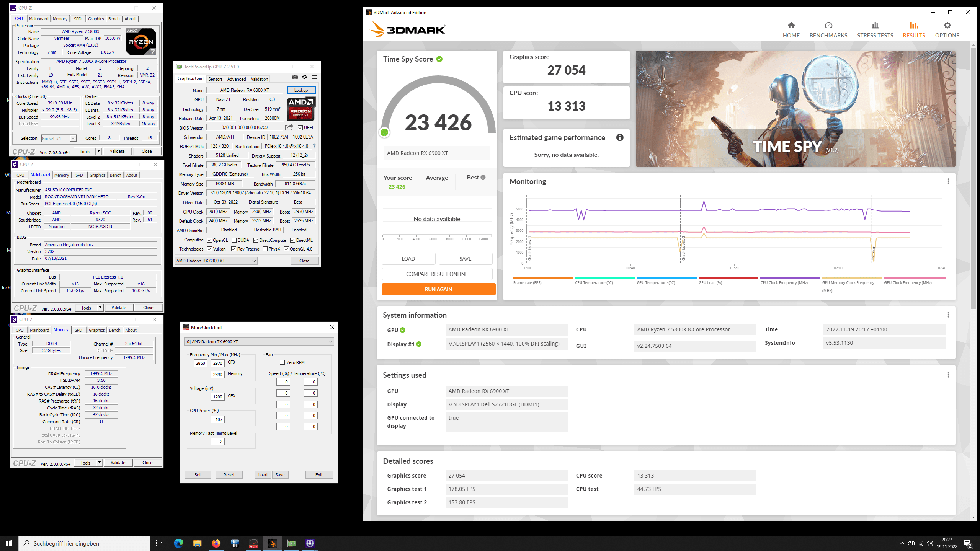Toggle the PhysX checkbox
Viewport: 980px width, 551px height.
click(x=265, y=249)
